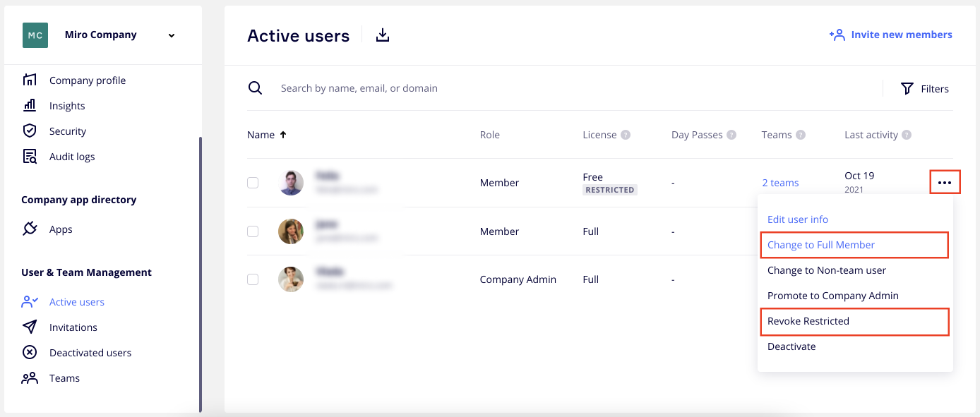Viewport: 980px width, 417px height.
Task: Click the three-dot menu for first user
Action: pos(945,183)
